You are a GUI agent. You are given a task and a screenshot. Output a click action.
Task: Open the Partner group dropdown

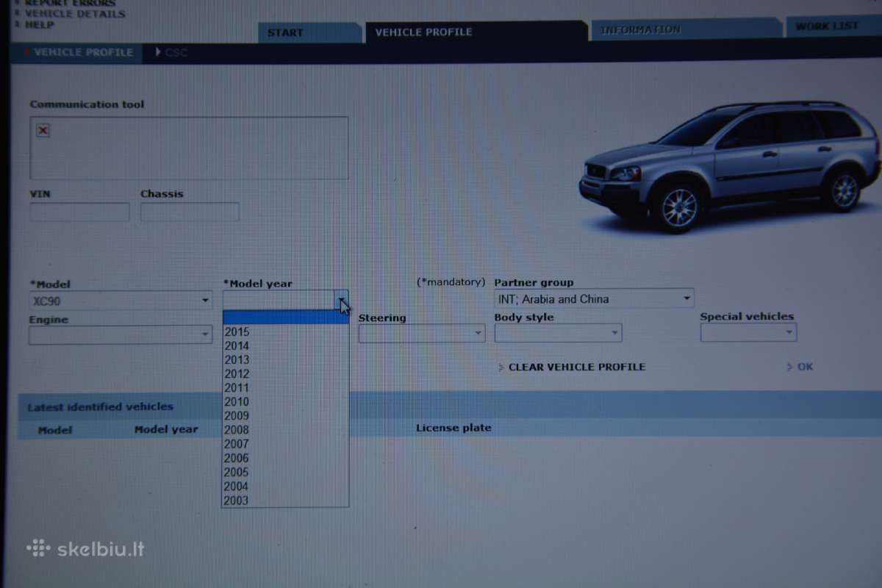tap(594, 298)
